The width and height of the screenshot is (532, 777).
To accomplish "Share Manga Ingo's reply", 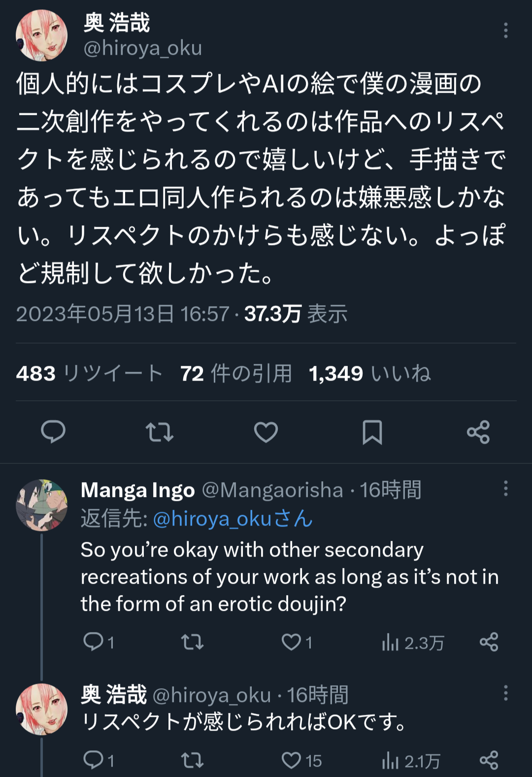I will click(489, 642).
